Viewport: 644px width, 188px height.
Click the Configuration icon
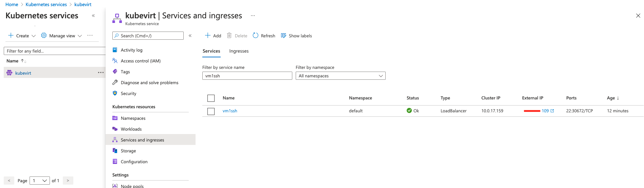115,162
